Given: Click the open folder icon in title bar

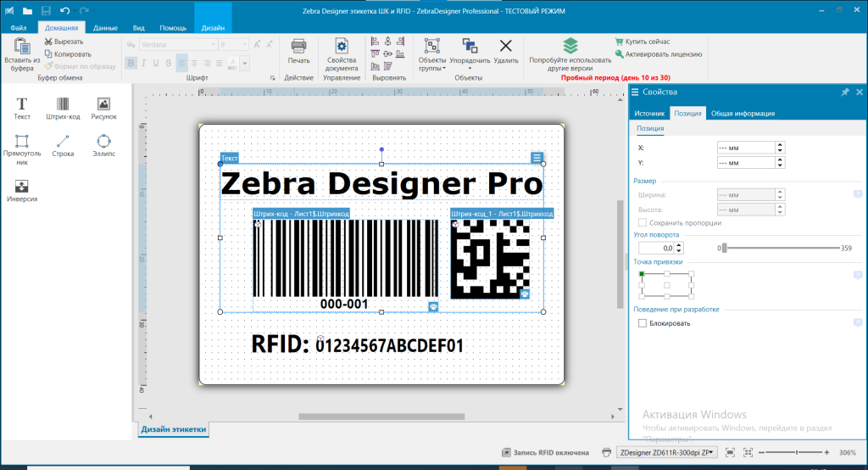Looking at the screenshot, I should (27, 10).
